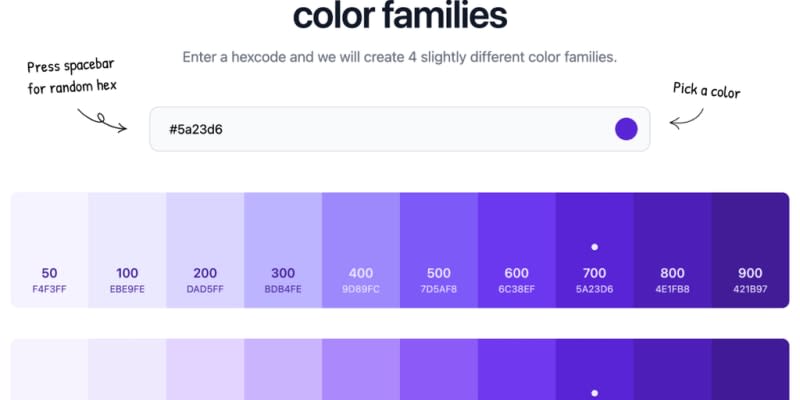Select the 50 shade swatch F4F3FF
The image size is (800, 400).
(49, 250)
